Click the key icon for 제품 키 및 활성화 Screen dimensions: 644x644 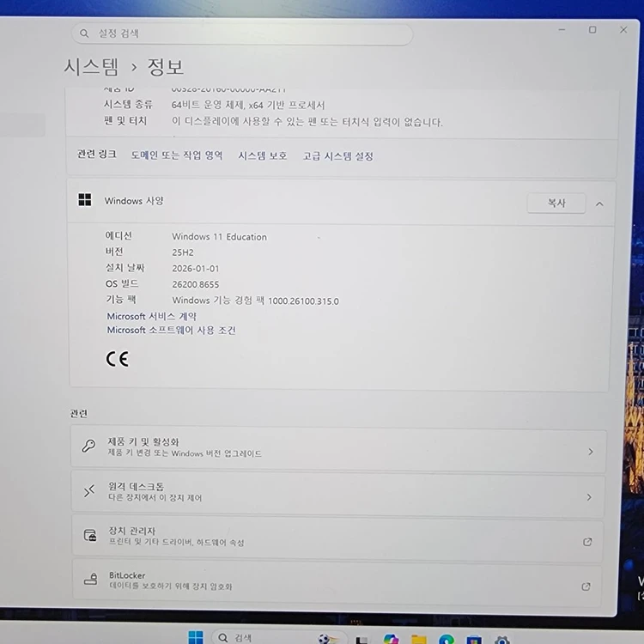tap(88, 446)
